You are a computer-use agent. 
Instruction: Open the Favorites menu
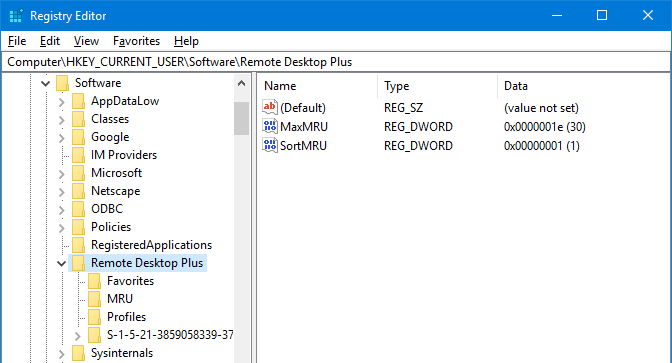point(136,41)
